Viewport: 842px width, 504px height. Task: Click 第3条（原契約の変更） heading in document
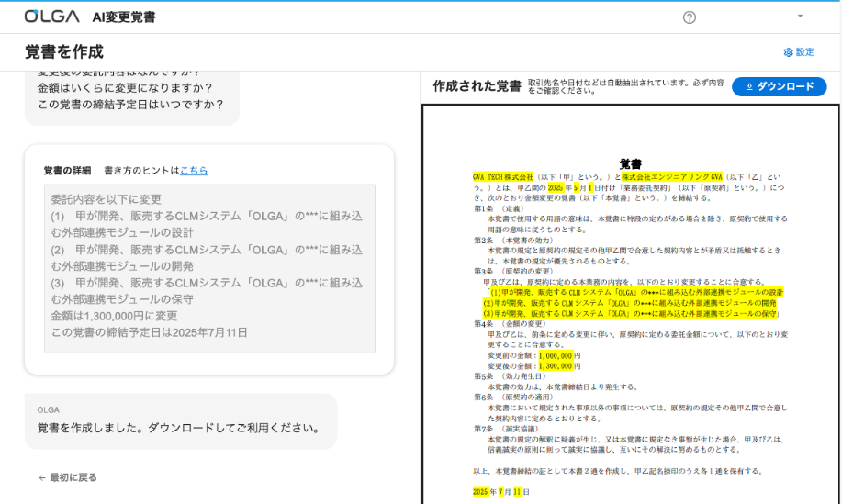(x=513, y=272)
